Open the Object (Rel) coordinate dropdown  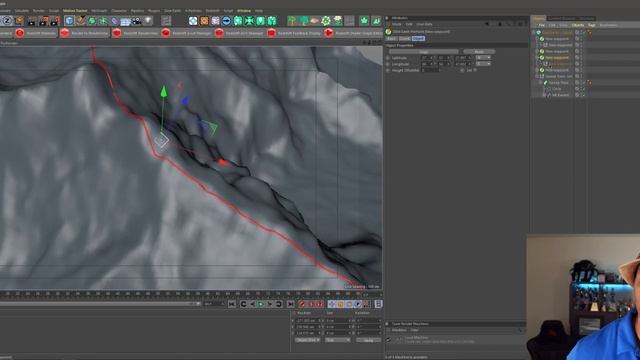(307, 340)
